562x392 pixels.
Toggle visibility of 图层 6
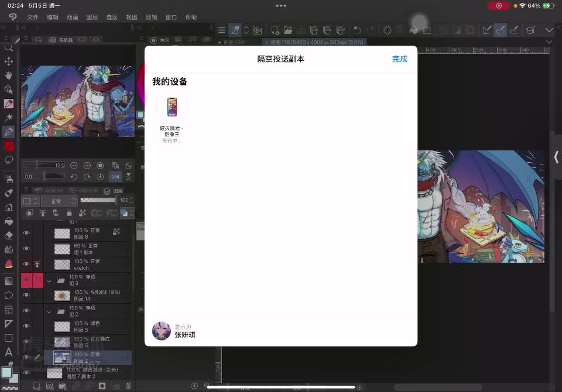point(26,233)
